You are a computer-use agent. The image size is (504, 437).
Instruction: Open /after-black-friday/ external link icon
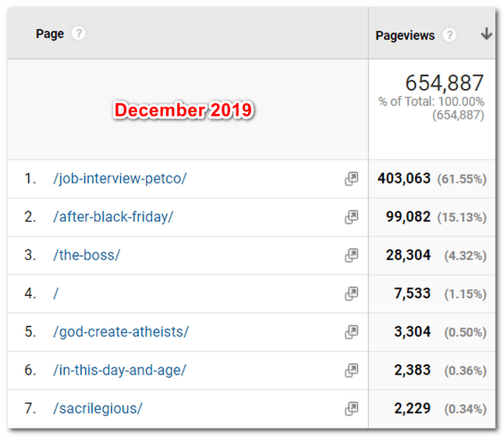(352, 217)
